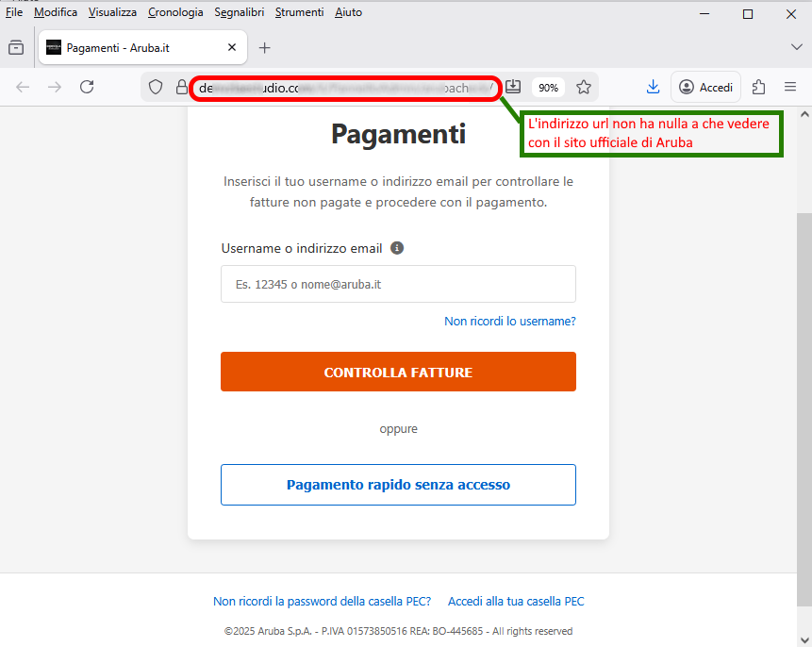Bookmark this page with the star icon
This screenshot has width=812, height=647.
(x=584, y=88)
